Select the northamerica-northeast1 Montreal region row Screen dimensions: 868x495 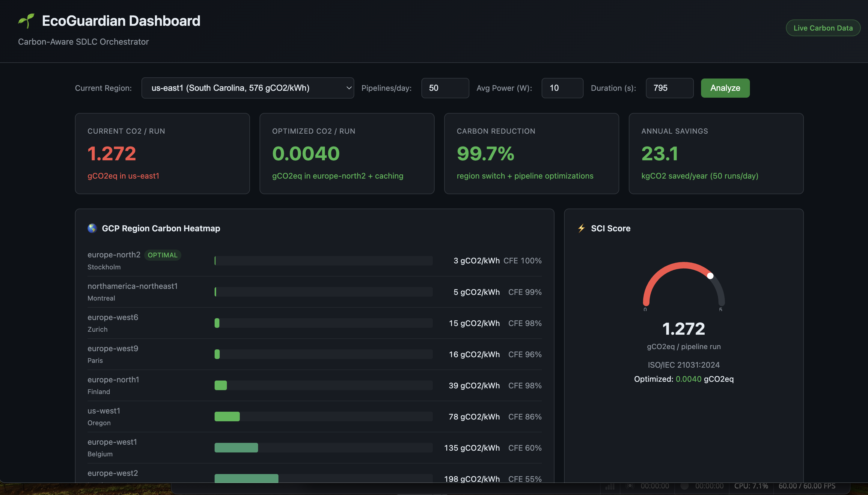(314, 292)
